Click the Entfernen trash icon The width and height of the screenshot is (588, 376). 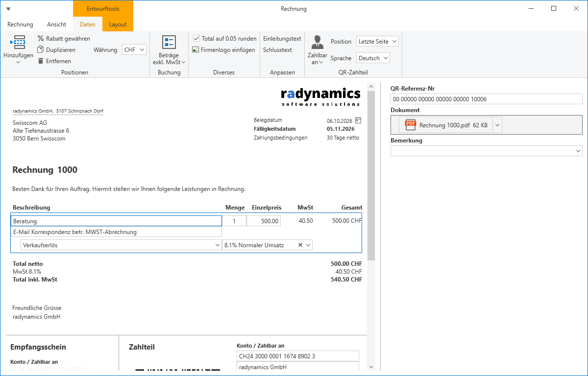tap(41, 61)
